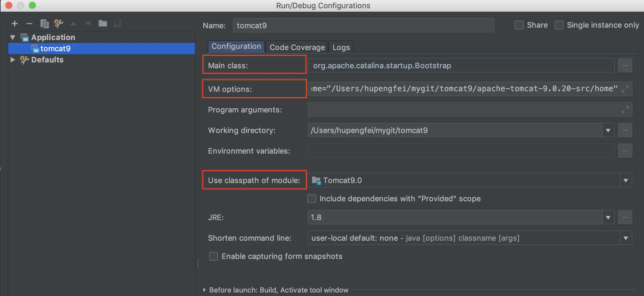Image resolution: width=644 pixels, height=296 pixels.
Task: Toggle the Single instance only checkbox
Action: click(559, 25)
